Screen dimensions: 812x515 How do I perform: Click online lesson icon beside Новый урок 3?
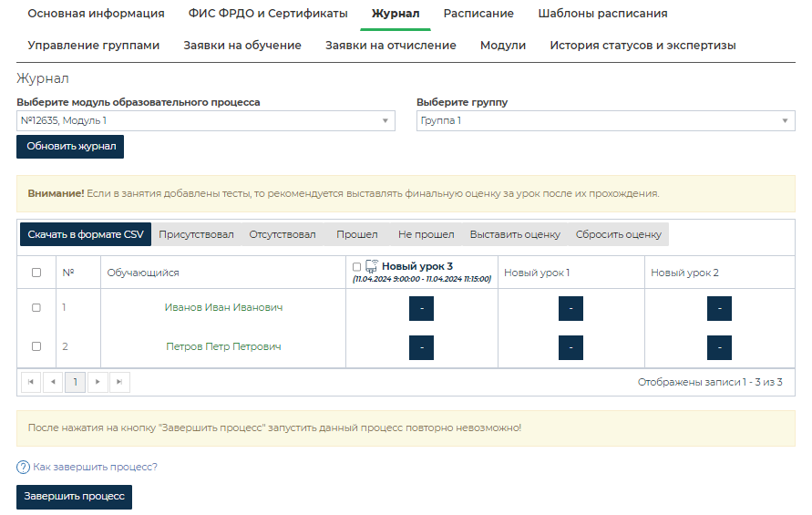pos(372,266)
